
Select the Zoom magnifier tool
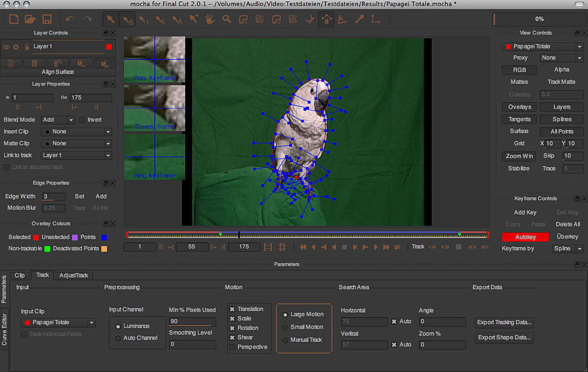click(227, 19)
